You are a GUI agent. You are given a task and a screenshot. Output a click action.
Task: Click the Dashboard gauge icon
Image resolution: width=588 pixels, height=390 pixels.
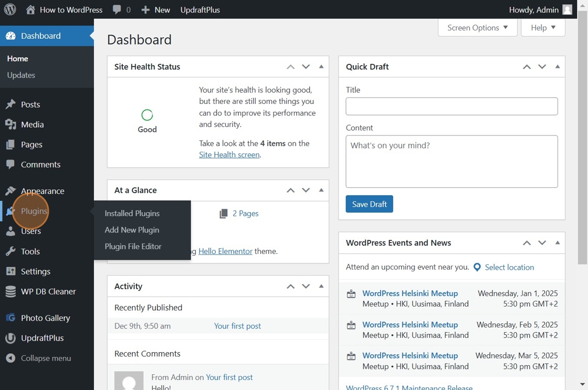click(11, 36)
